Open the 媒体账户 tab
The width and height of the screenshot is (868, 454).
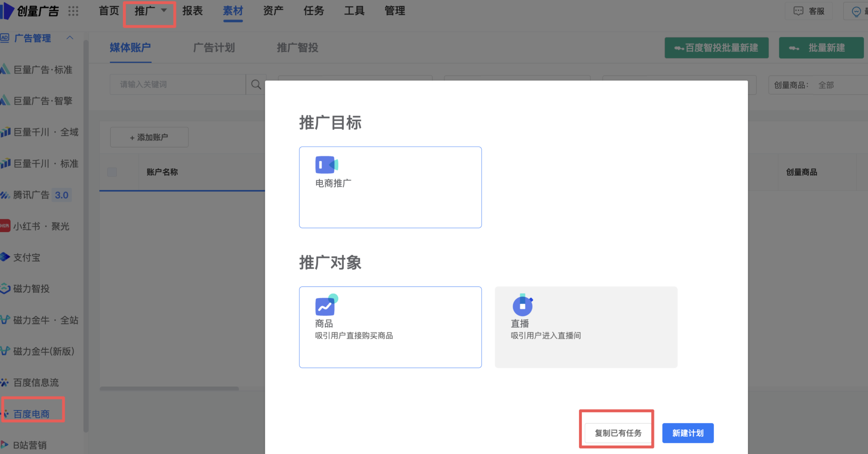pos(130,48)
